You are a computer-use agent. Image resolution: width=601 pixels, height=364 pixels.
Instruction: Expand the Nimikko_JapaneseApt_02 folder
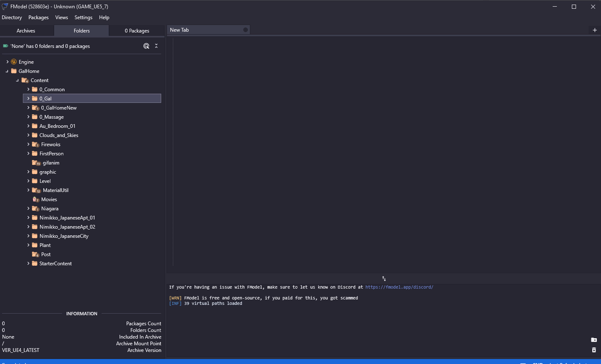(28, 227)
